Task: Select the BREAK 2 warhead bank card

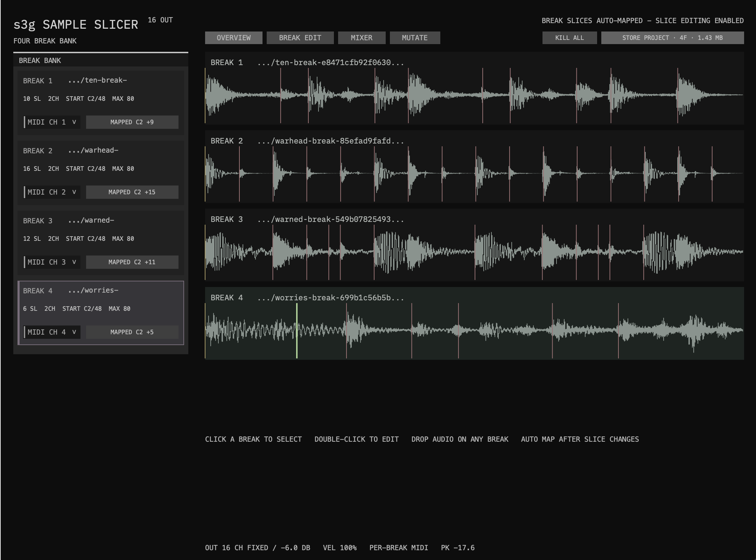Action: click(101, 173)
